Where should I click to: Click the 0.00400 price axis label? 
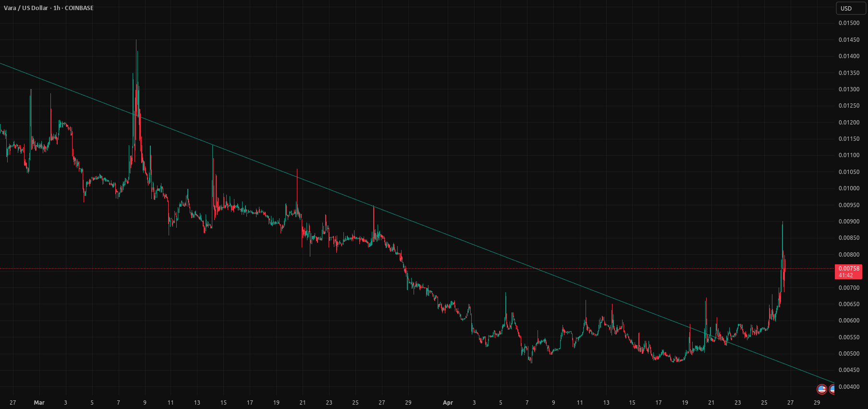pyautogui.click(x=849, y=387)
